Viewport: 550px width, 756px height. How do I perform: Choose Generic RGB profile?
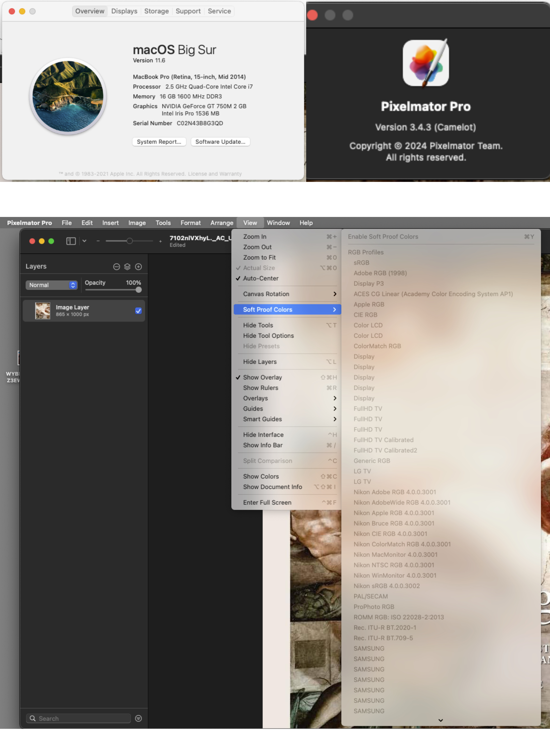[x=441, y=461]
